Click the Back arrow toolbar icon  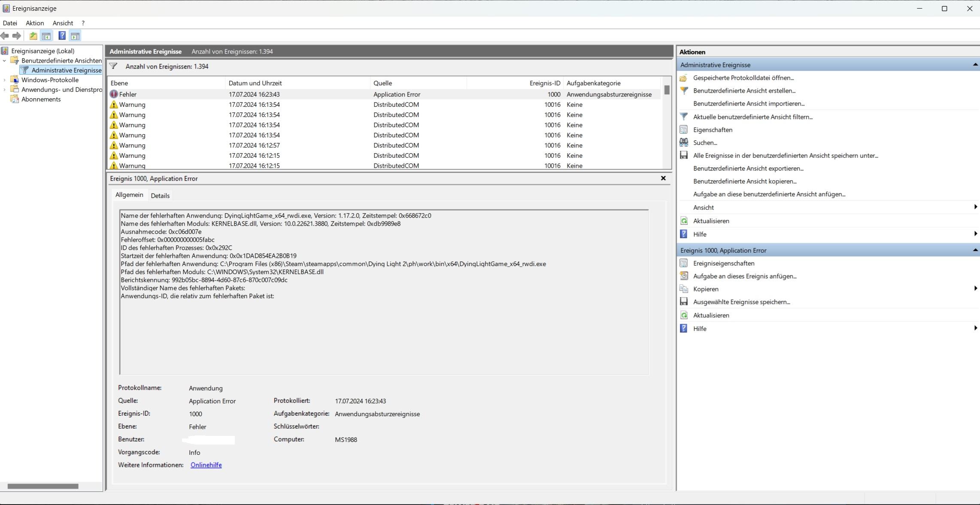click(x=5, y=36)
